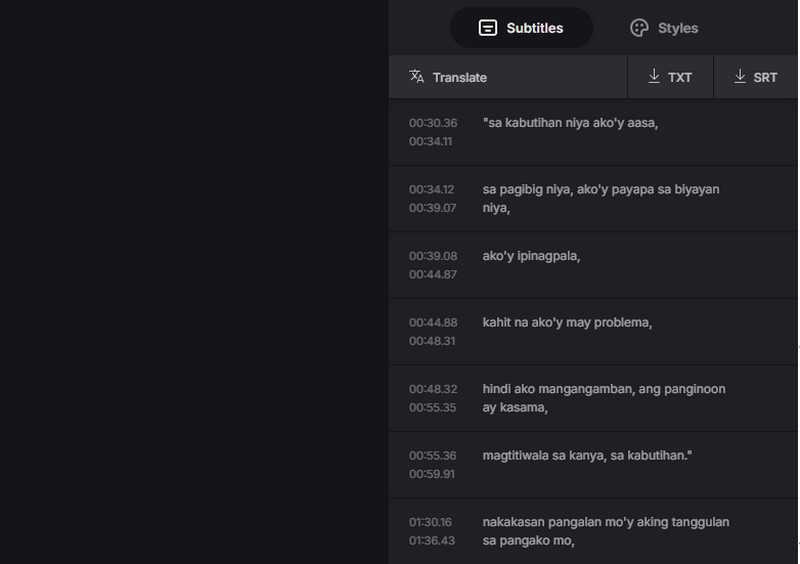This screenshot has height=564, width=800.
Task: Click the Translate language icon
Action: click(x=417, y=77)
